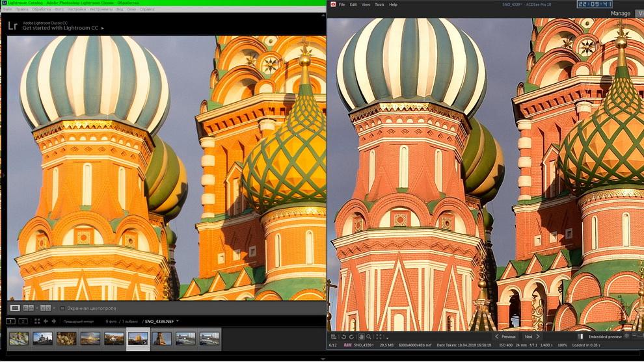644x362 pixels.
Task: Go forward with Lightroom right arrow icon
Action: 53,321
